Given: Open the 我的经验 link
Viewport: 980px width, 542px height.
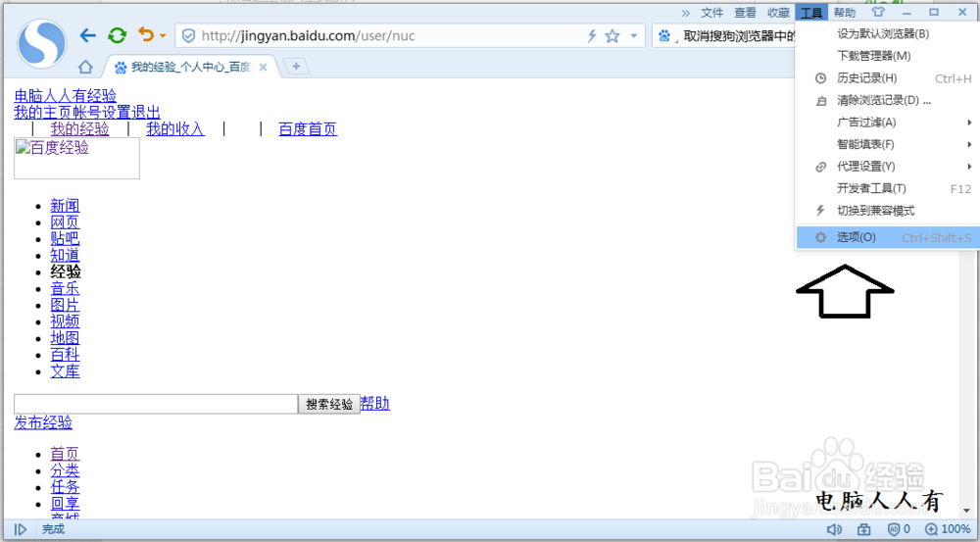Looking at the screenshot, I should 80,129.
